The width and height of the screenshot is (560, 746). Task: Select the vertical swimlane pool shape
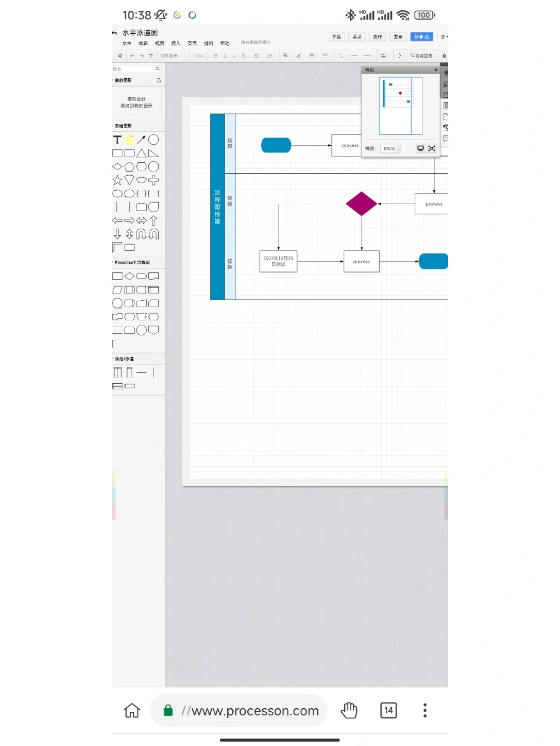point(117,372)
